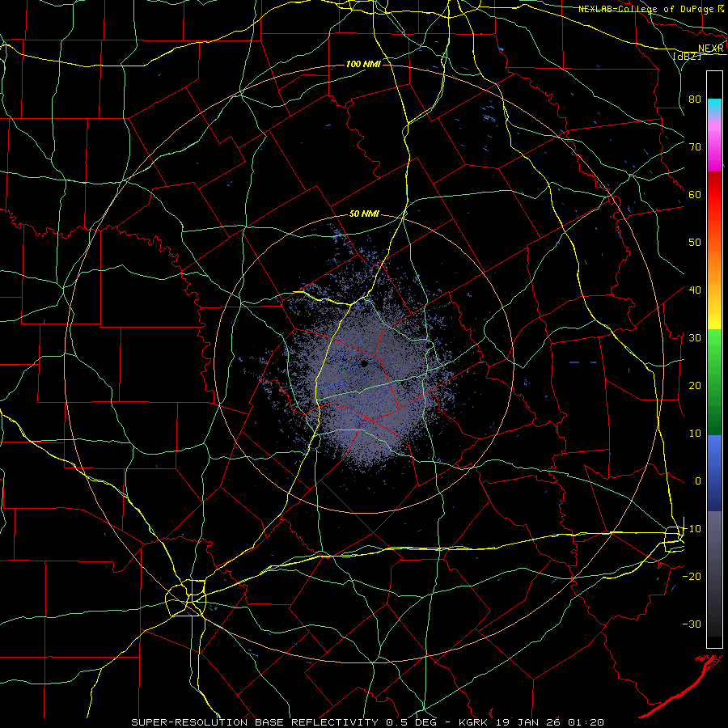Click the -30 value on the dBZ scale
The width and height of the screenshot is (728, 728).
click(x=692, y=624)
